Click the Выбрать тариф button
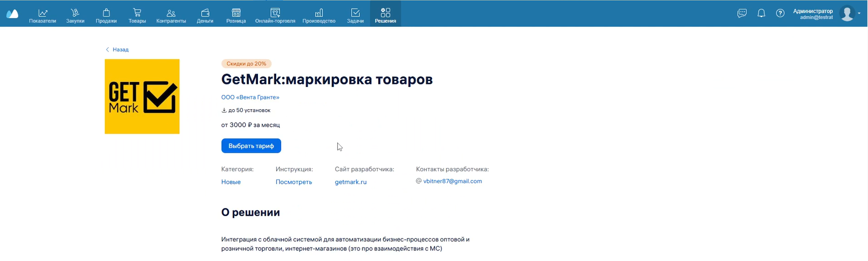Image resolution: width=868 pixels, height=261 pixels. click(251, 146)
